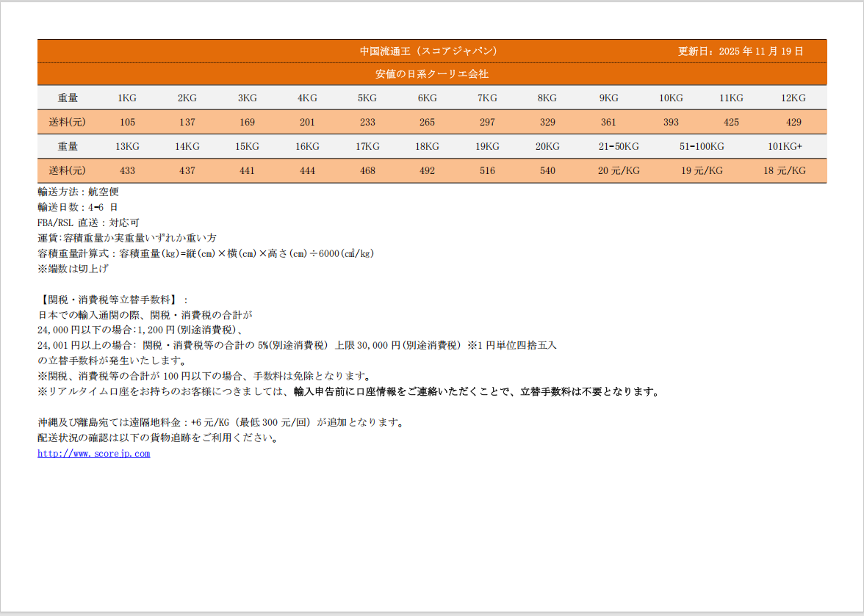Open the www.scorejp.com tracking link
Screen dimensions: 864x616
(93, 454)
